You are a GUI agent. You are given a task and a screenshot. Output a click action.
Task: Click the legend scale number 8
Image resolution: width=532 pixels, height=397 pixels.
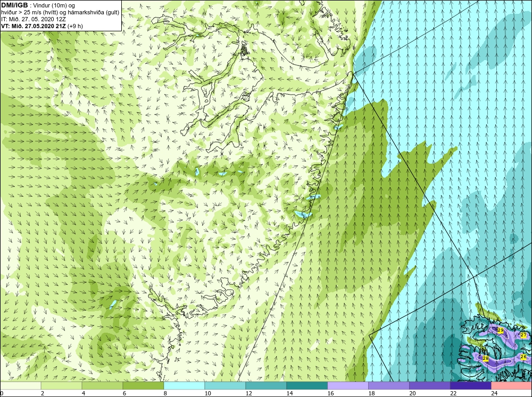click(x=165, y=393)
